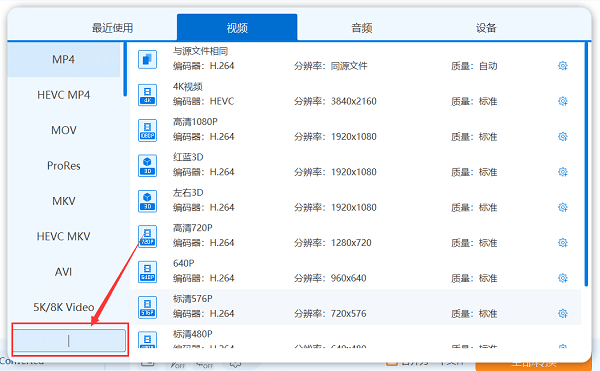Click the 1080P preset icon

tap(147, 130)
